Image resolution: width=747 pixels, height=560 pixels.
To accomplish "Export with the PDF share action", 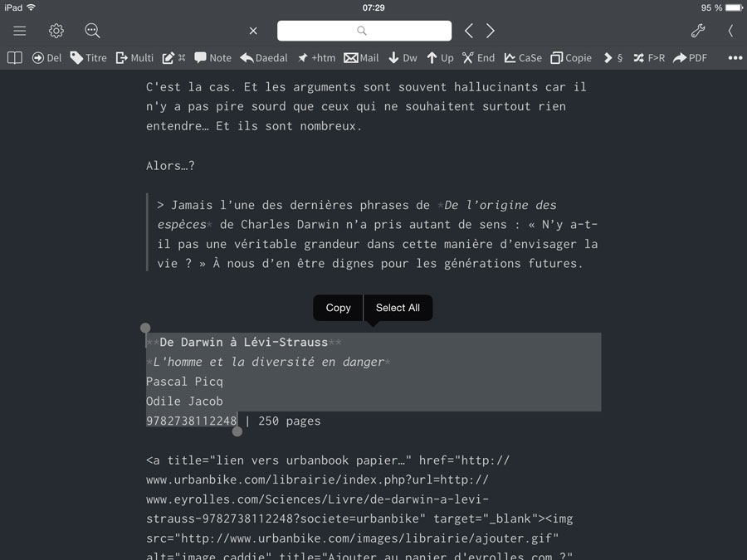I will pyautogui.click(x=690, y=58).
